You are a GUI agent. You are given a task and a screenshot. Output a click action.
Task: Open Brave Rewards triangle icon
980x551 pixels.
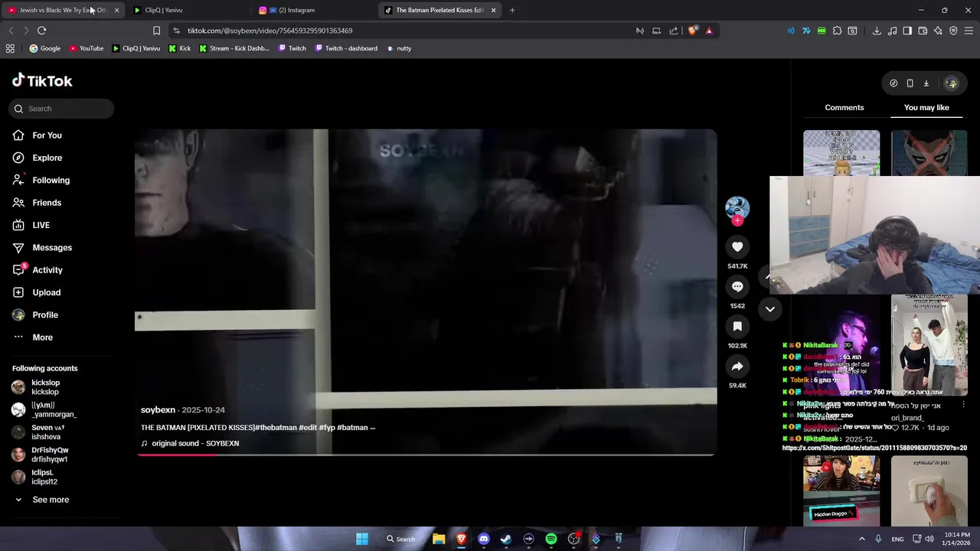709,31
